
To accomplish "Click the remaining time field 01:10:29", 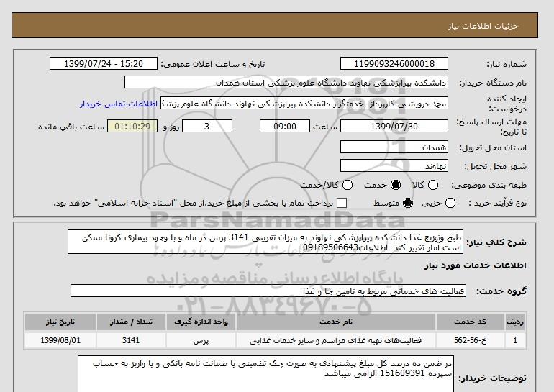I will 132,126.
